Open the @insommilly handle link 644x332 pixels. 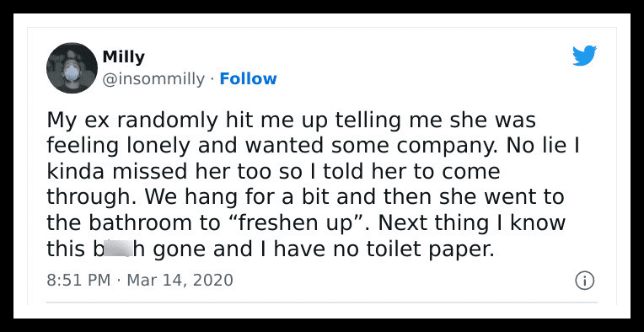click(x=153, y=79)
